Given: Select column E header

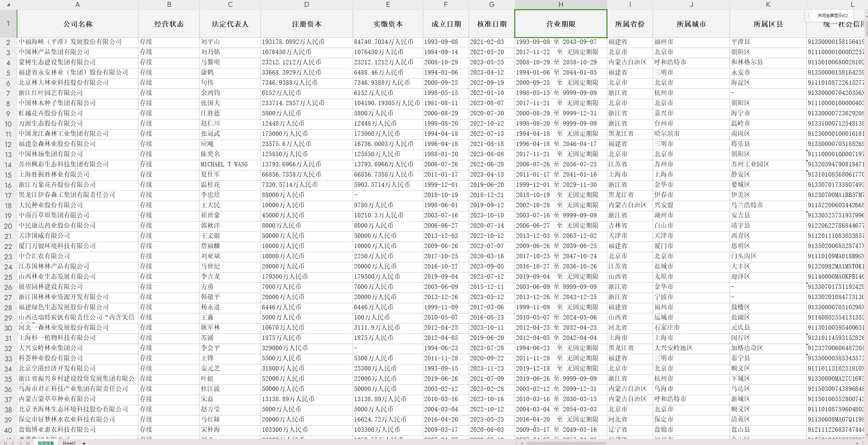Looking at the screenshot, I should pyautogui.click(x=388, y=5).
